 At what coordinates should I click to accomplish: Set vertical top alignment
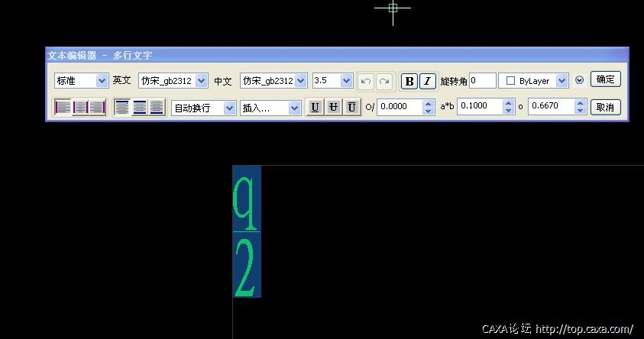tap(122, 108)
